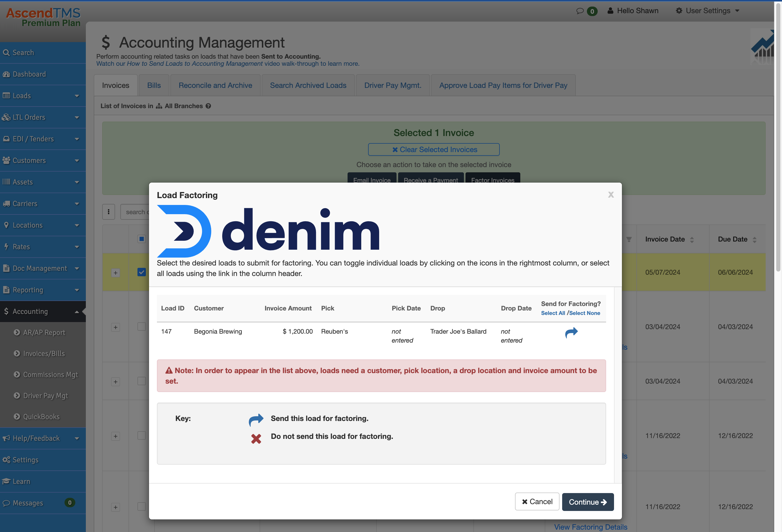The height and width of the screenshot is (532, 782).
Task: Click the User Settings gear icon
Action: point(679,11)
